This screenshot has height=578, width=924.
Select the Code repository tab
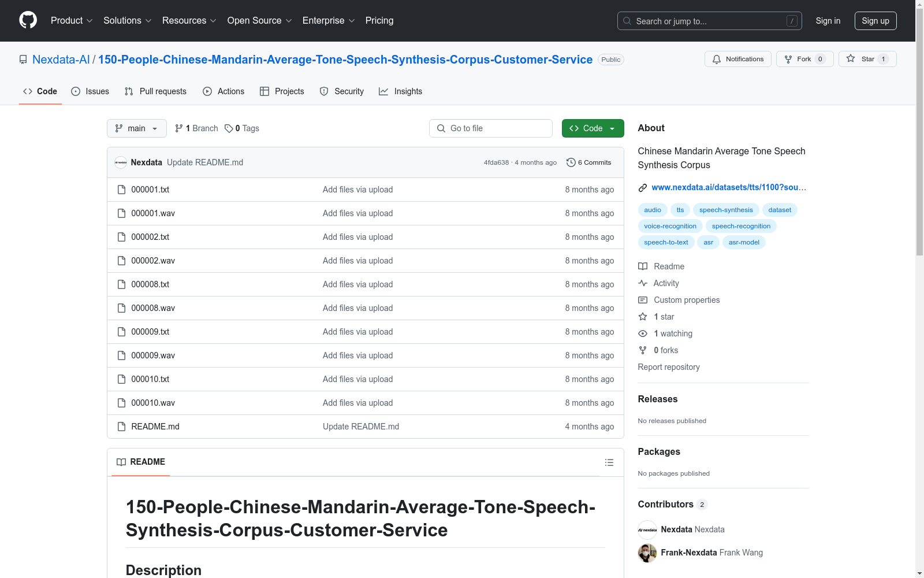[40, 91]
